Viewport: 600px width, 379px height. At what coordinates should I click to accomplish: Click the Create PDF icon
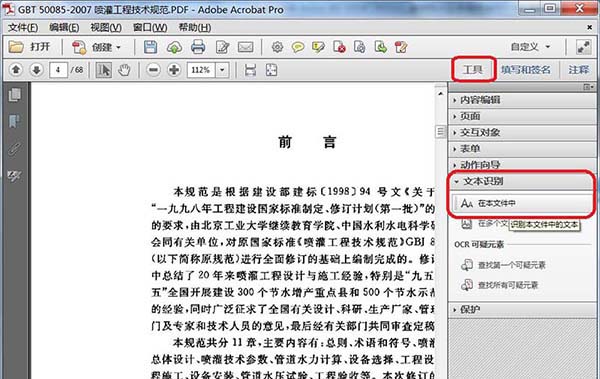(79, 47)
